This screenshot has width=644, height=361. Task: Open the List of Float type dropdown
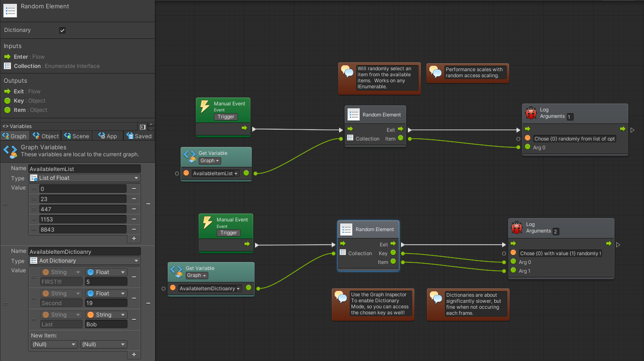point(85,178)
